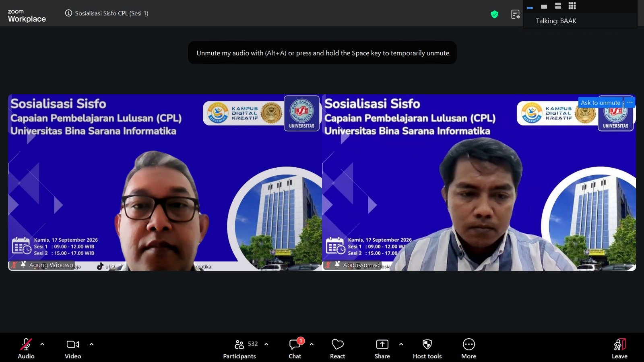Image resolution: width=644 pixels, height=362 pixels.
Task: Click the unmute audio hint tooltip
Action: (322, 53)
